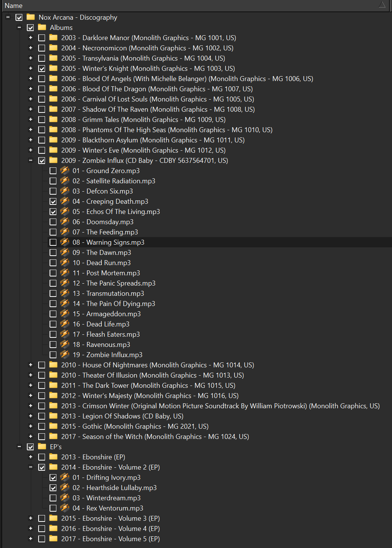Collapse the EP's folder node
The image size is (392, 548).
19,447
